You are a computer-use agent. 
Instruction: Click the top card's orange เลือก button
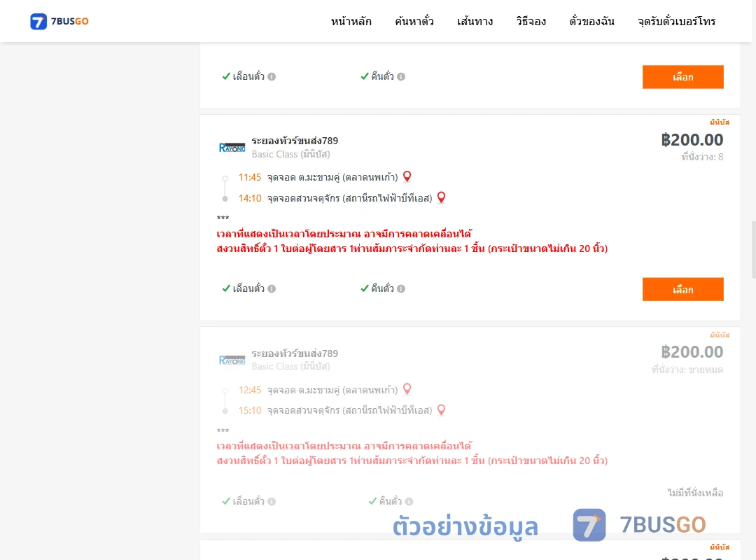[682, 77]
